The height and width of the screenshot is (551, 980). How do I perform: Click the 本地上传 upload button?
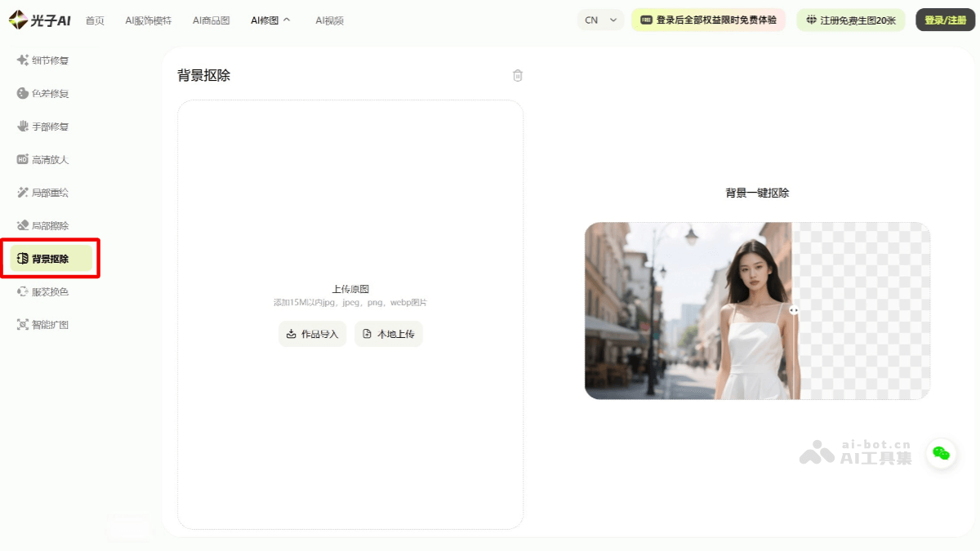pos(389,333)
